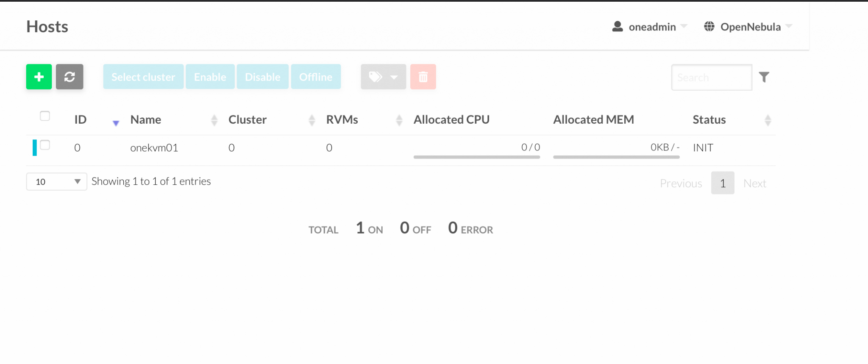Click inside the Search field

tap(711, 77)
